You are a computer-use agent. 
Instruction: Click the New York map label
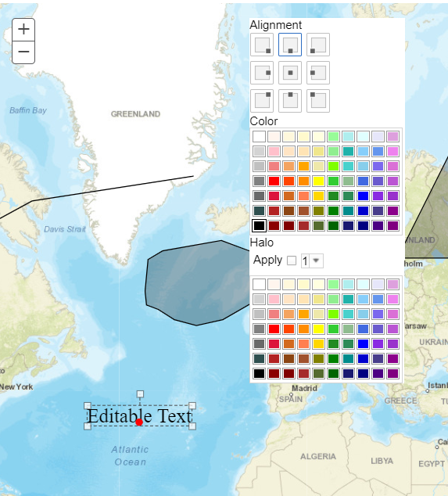tap(16, 387)
